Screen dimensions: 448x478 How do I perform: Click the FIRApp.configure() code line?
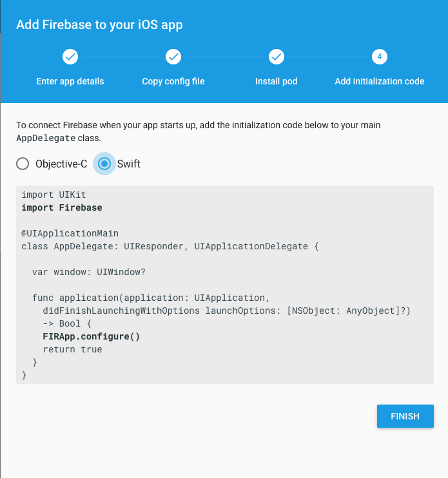coord(91,336)
